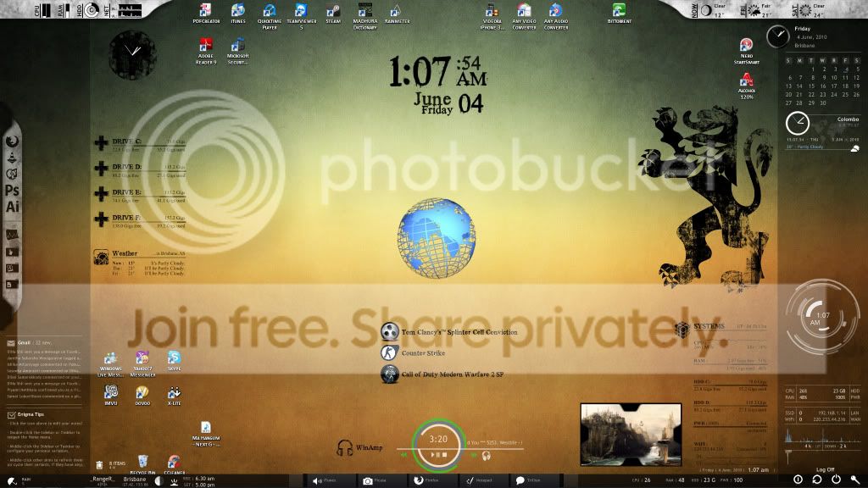
Task: Expand the Drive E plus icon
Action: [x=102, y=194]
